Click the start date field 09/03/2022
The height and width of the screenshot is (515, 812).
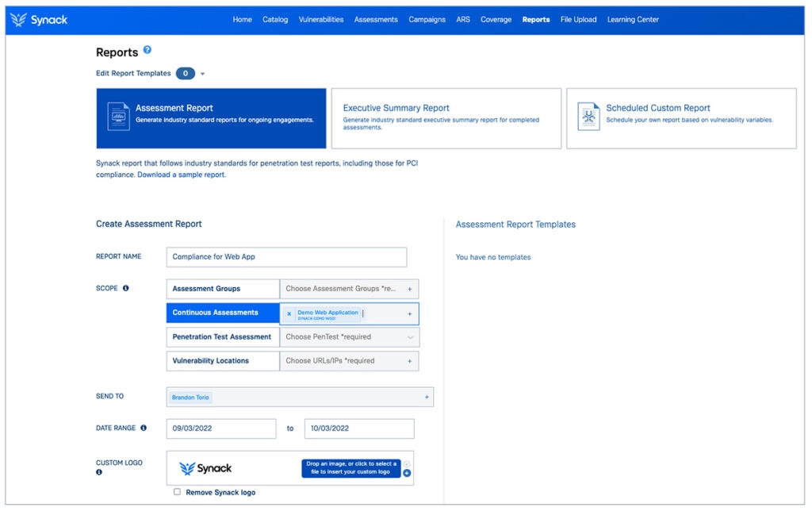click(221, 429)
